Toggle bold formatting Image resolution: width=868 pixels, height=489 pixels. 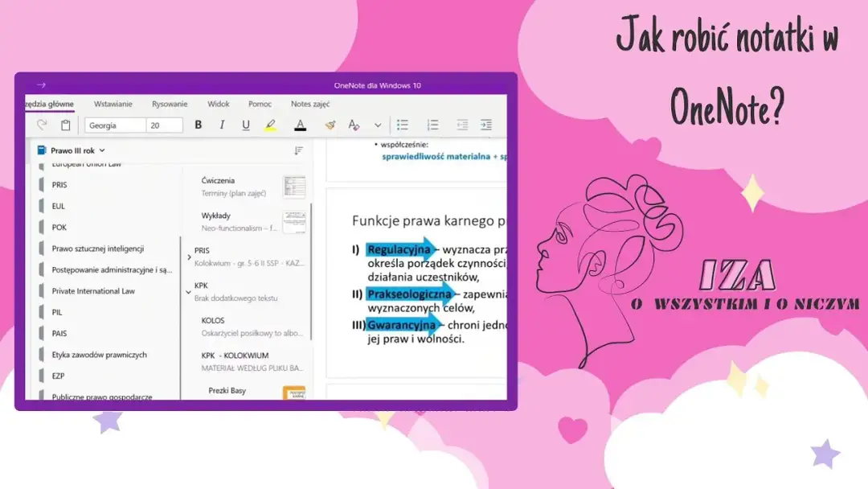(x=198, y=125)
